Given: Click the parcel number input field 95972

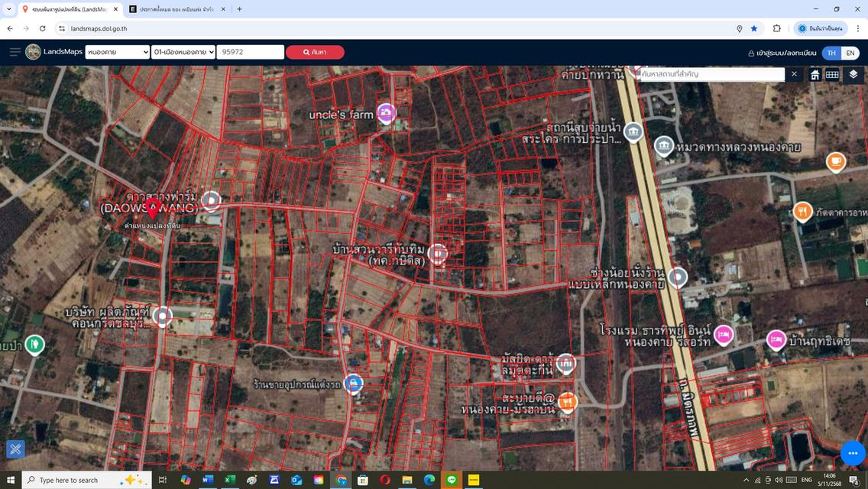Looking at the screenshot, I should click(250, 52).
